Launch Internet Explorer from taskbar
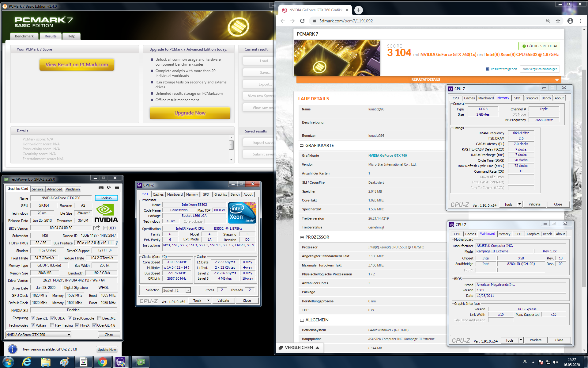Image resolution: width=588 pixels, height=368 pixels. [27, 362]
